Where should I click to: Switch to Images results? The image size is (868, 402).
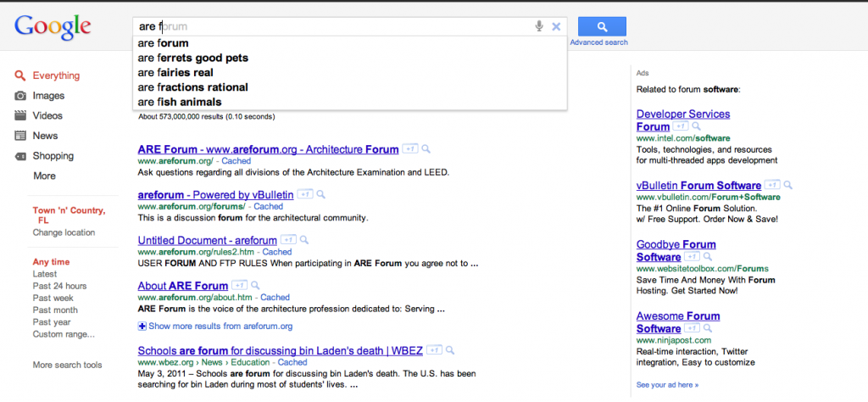(48, 96)
